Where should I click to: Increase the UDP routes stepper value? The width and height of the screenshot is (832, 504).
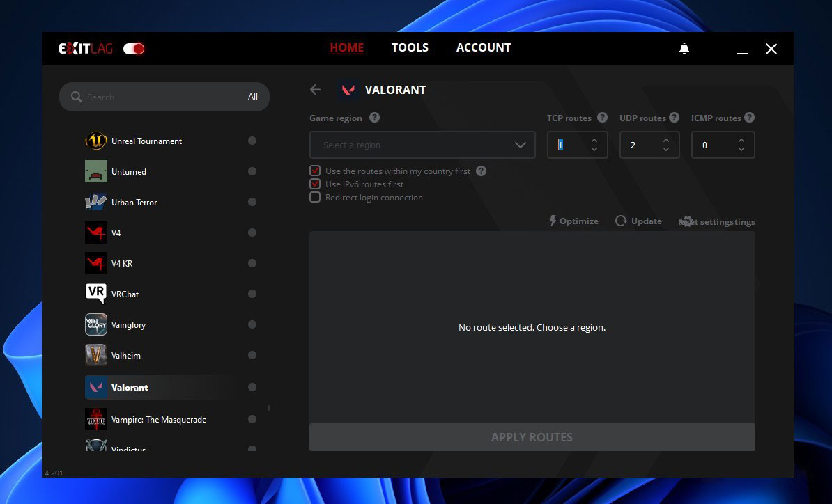(666, 141)
